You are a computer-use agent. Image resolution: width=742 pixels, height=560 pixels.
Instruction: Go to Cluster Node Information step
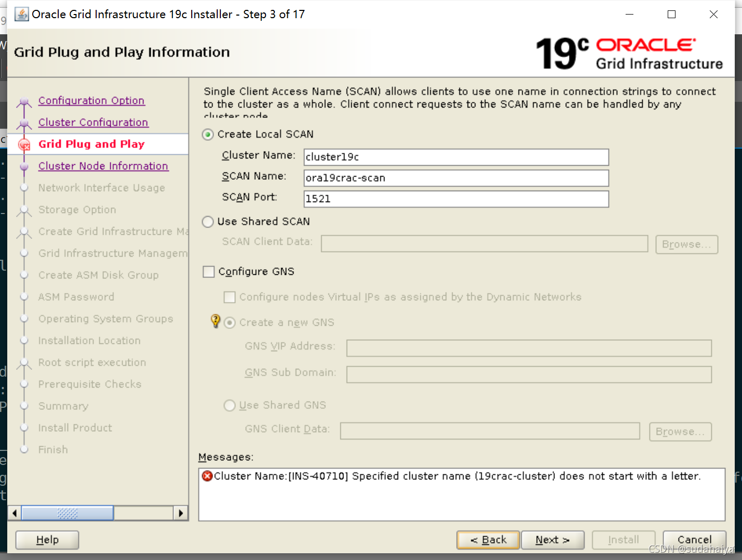coord(103,166)
